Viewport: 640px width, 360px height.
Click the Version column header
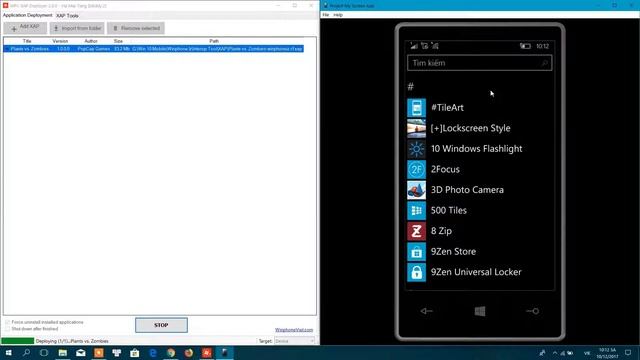(60, 41)
